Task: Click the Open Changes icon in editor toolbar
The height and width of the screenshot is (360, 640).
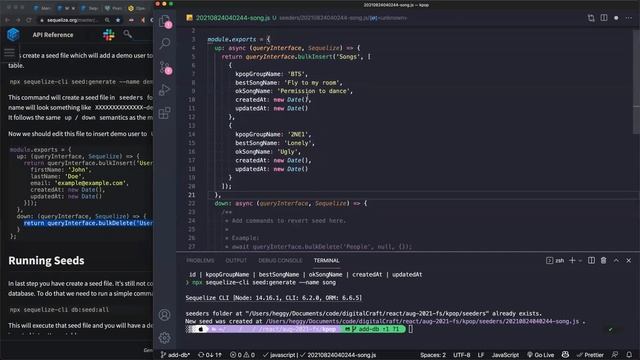Action: 591,18
